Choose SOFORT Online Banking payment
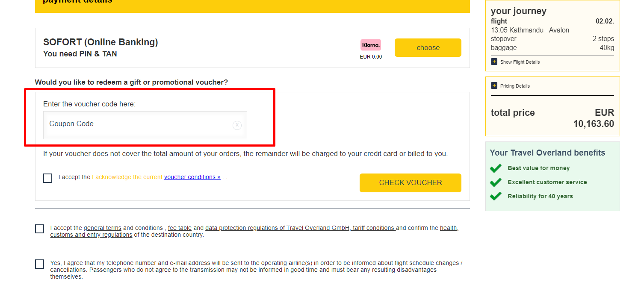 point(428,47)
